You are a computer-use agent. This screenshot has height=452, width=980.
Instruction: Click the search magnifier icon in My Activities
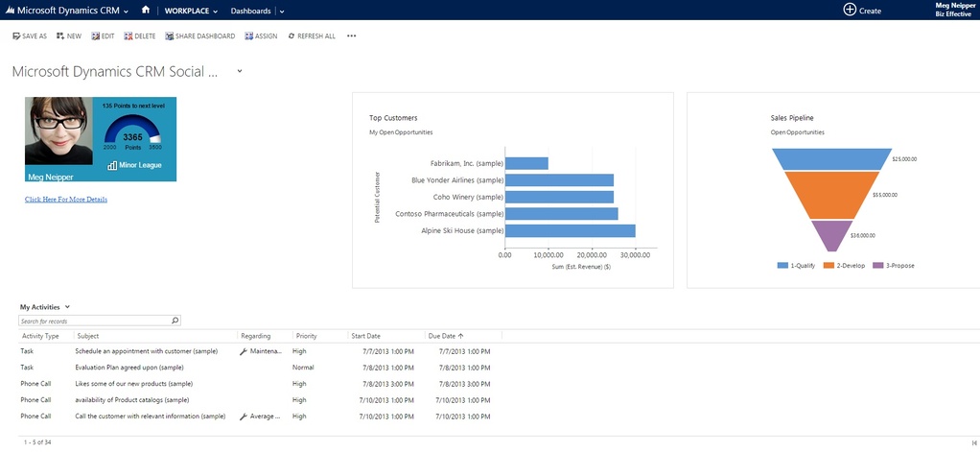[175, 321]
